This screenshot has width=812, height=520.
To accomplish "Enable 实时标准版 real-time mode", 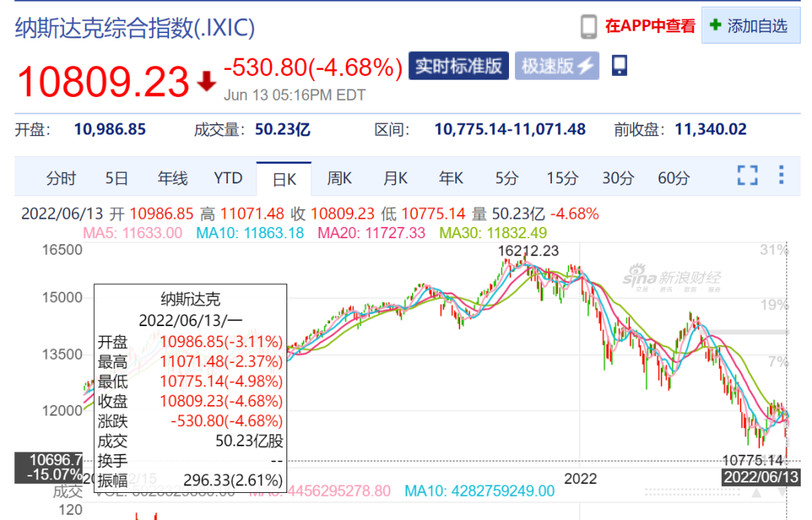I will pyautogui.click(x=459, y=66).
